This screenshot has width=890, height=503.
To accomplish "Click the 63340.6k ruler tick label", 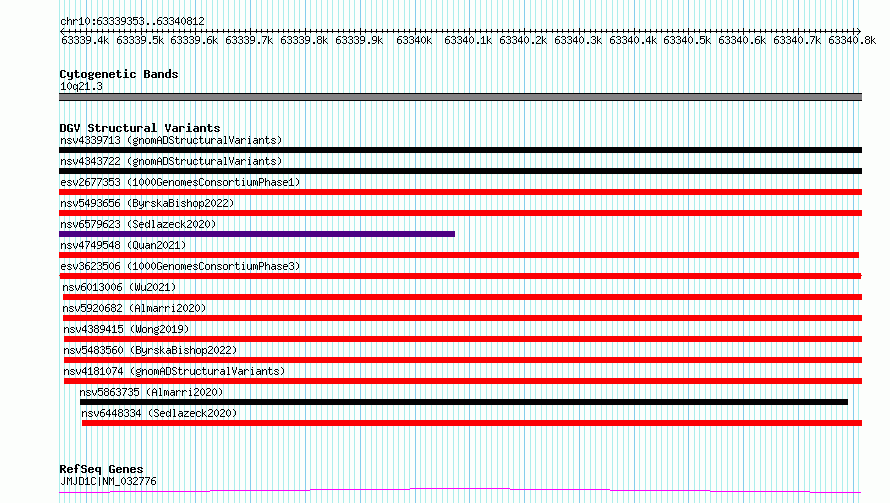I will coord(742,40).
